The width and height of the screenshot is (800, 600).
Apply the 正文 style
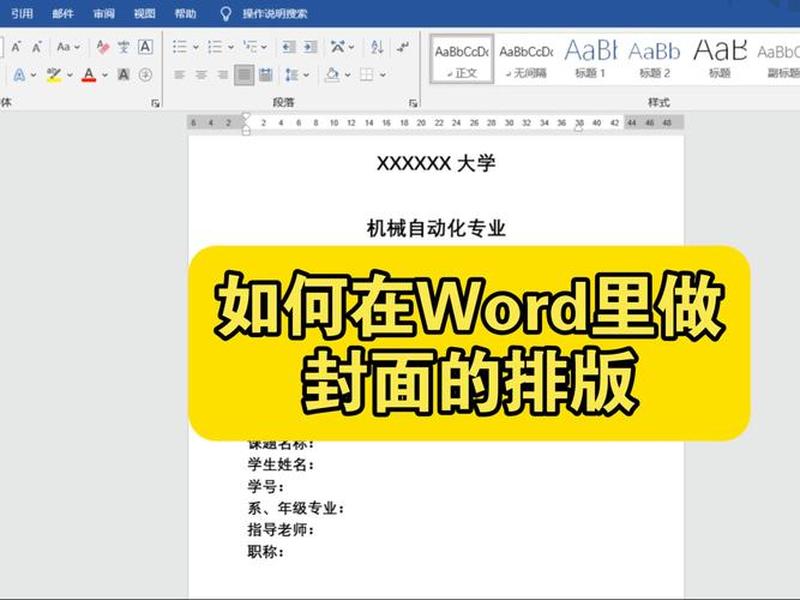[462, 59]
